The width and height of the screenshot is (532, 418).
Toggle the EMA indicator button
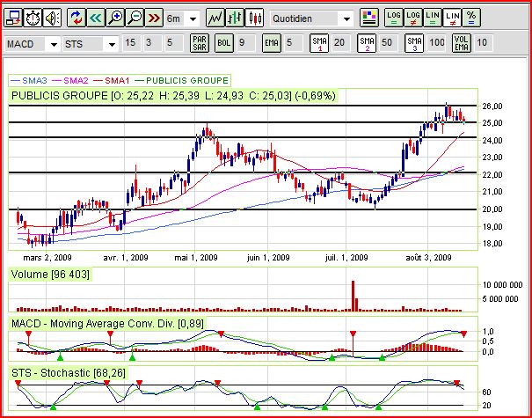(x=272, y=43)
